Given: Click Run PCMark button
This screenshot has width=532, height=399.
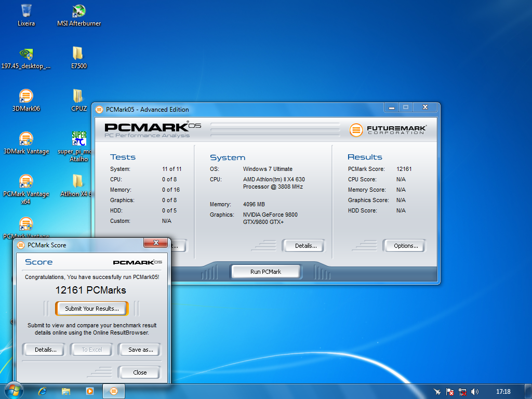Looking at the screenshot, I should 265,271.
